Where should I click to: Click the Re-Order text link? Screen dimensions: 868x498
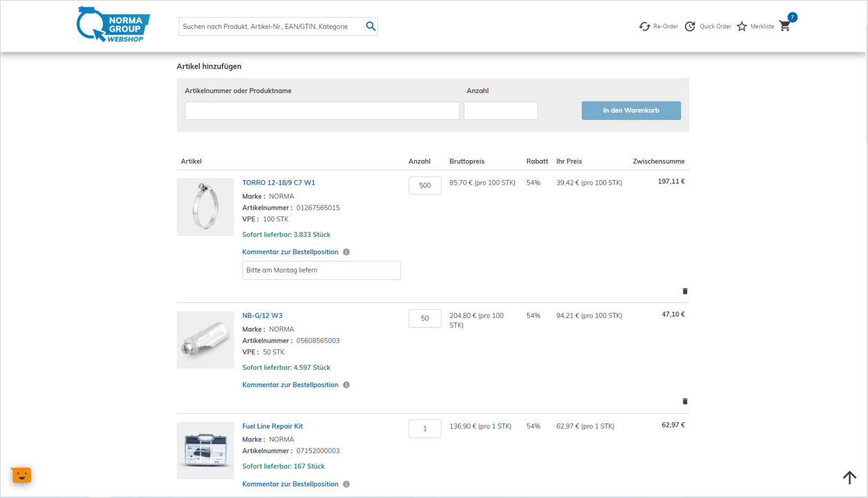pos(666,26)
